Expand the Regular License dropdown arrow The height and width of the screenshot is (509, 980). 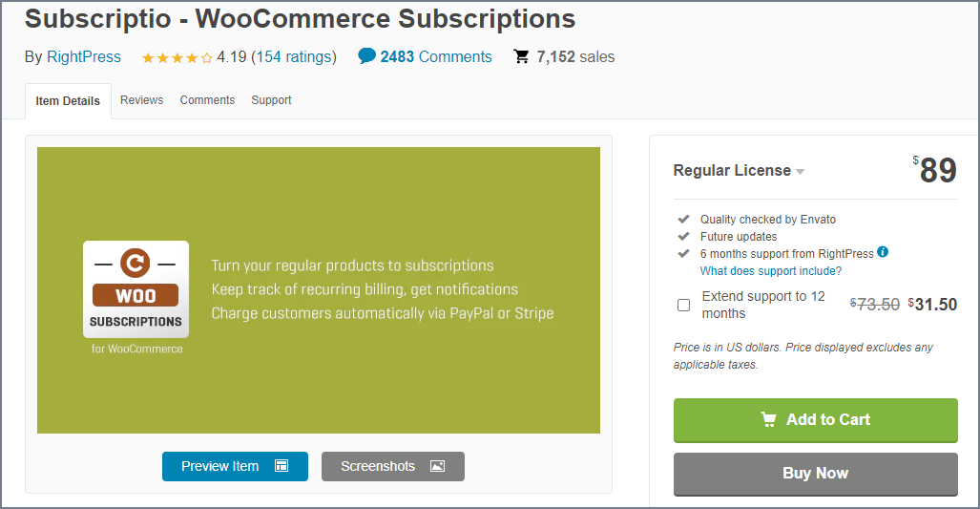(x=801, y=172)
